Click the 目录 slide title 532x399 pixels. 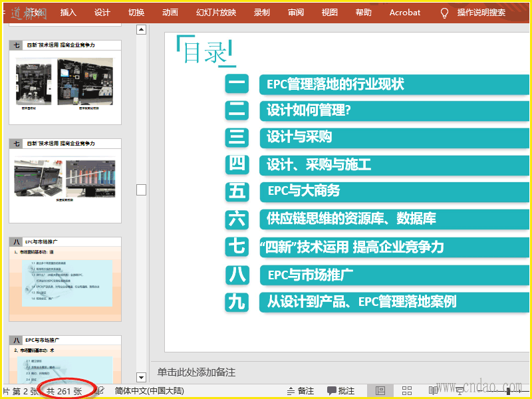click(x=205, y=53)
